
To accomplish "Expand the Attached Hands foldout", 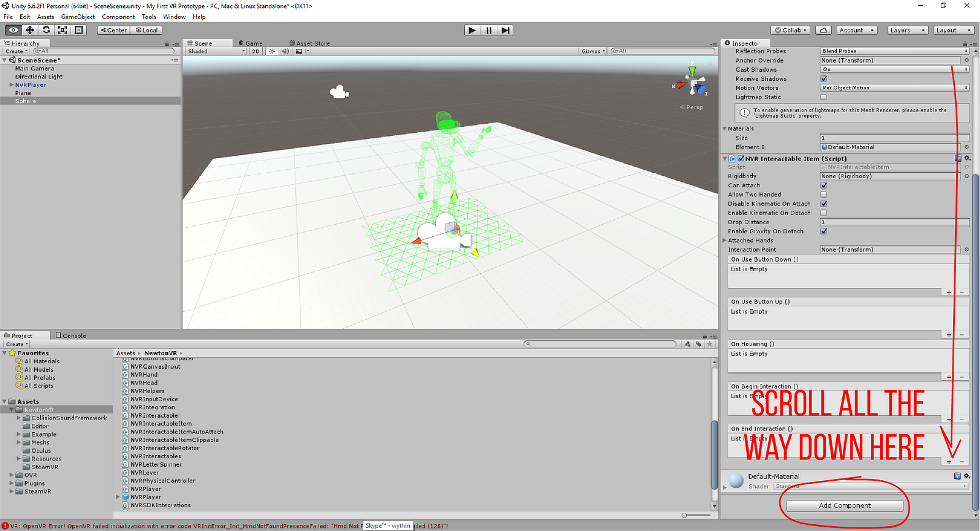I will pyautogui.click(x=725, y=241).
